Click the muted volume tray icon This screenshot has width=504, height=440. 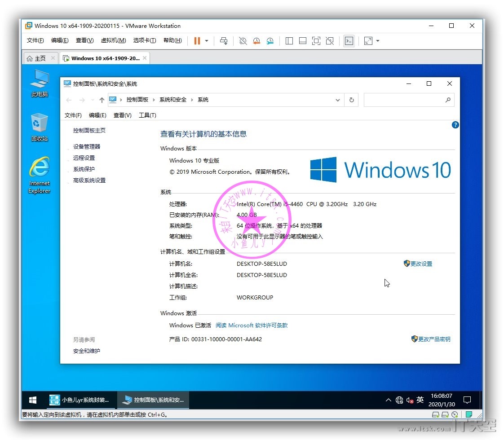point(410,400)
